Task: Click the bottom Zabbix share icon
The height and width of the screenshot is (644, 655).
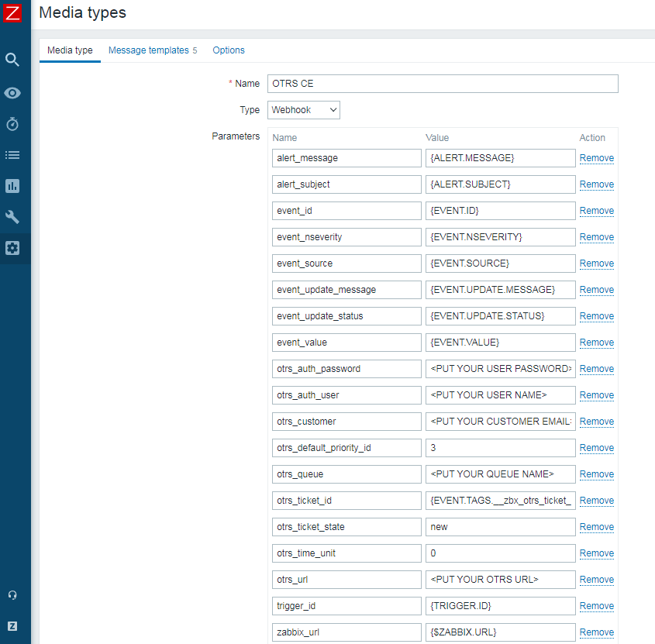Action: click(x=12, y=626)
